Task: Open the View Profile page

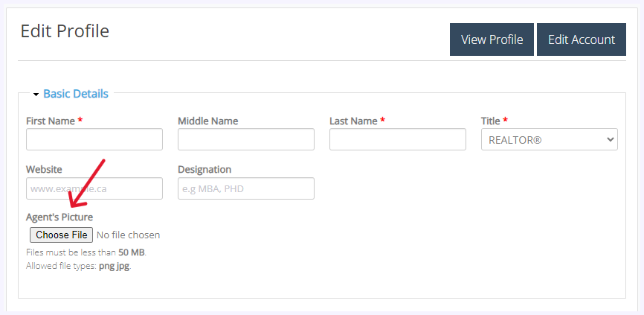Action: pyautogui.click(x=492, y=39)
